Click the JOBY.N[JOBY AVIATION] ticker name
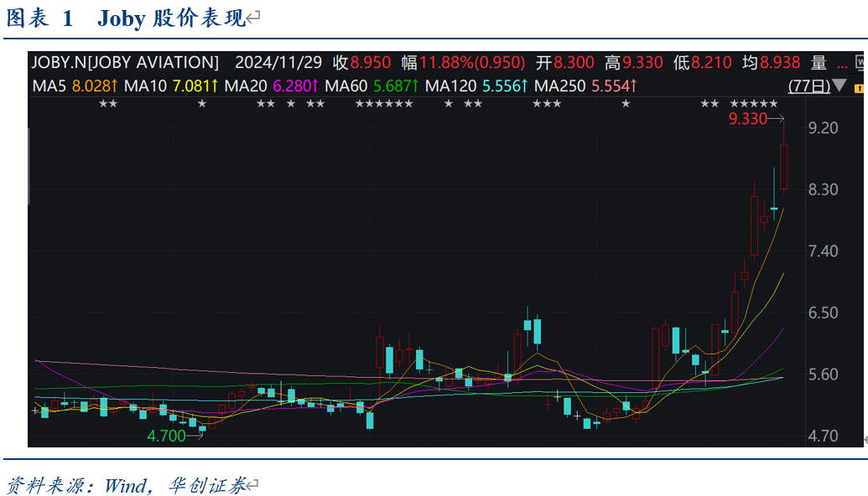This screenshot has width=868, height=496. [126, 62]
